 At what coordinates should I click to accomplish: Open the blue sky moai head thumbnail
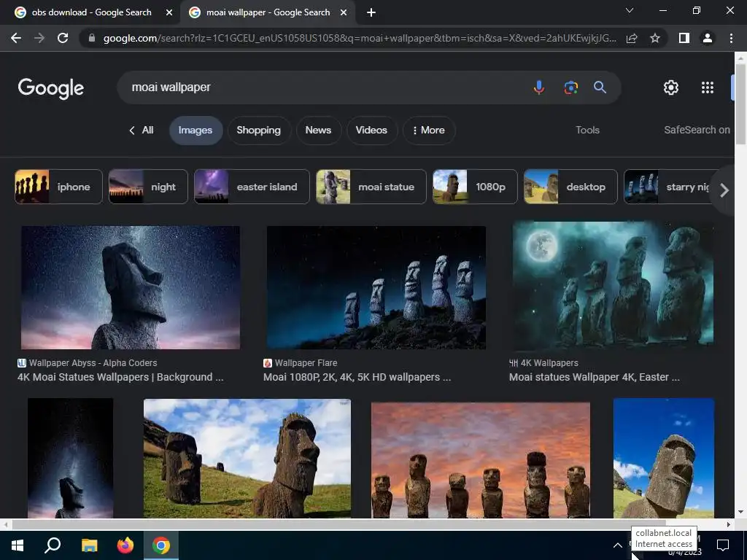pyautogui.click(x=664, y=458)
